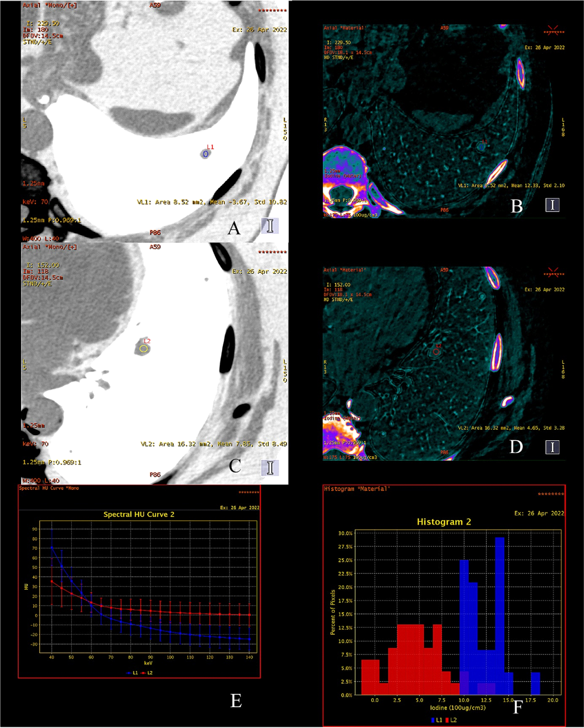
Task: Click 'W:400 L:40' in Im 180 Mono view
Action: coord(41,239)
